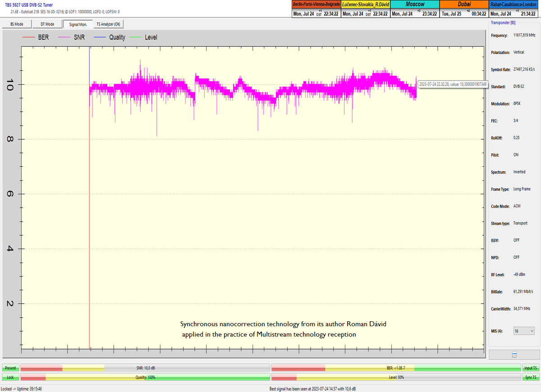
Task: Switch to BS Mode tab
Action: pos(17,24)
